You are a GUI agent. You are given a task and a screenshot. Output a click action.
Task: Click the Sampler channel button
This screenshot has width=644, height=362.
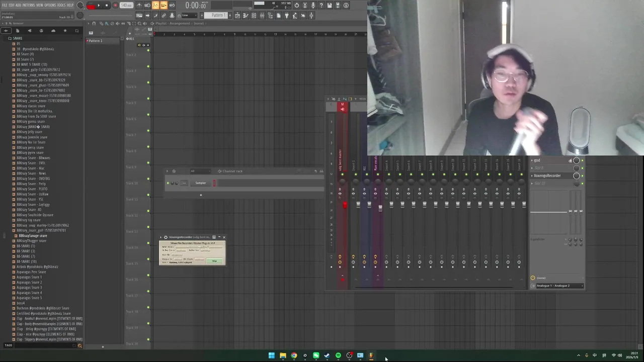tap(201, 183)
